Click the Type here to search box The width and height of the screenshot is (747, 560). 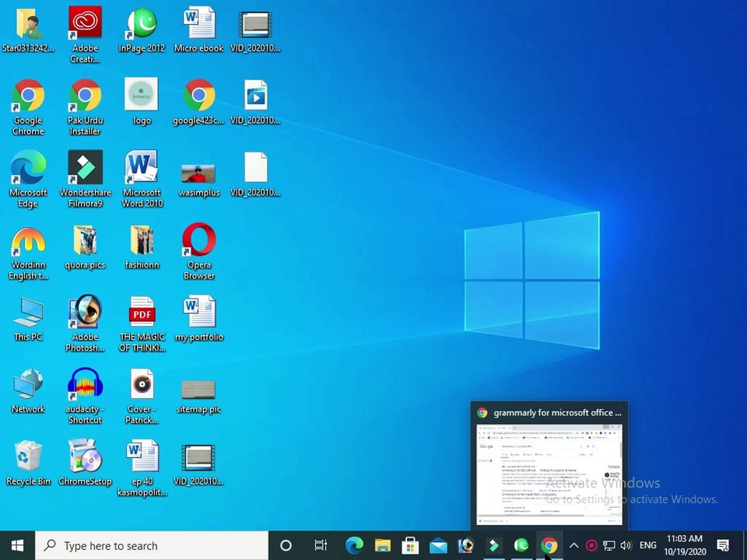152,546
